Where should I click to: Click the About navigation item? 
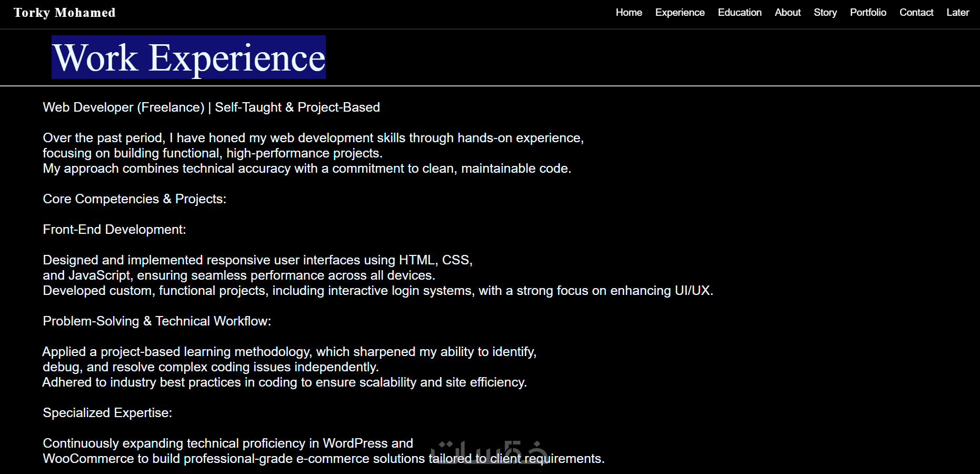coord(787,12)
